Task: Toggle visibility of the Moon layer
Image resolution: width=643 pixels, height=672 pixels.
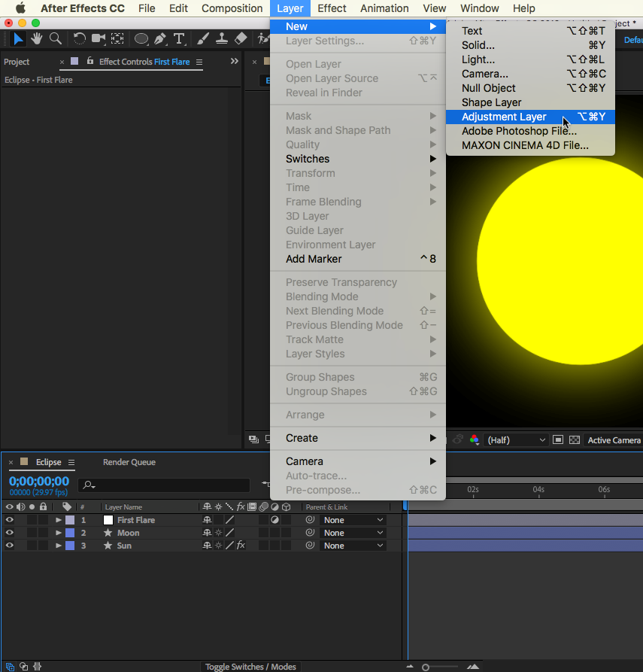Action: (10, 533)
